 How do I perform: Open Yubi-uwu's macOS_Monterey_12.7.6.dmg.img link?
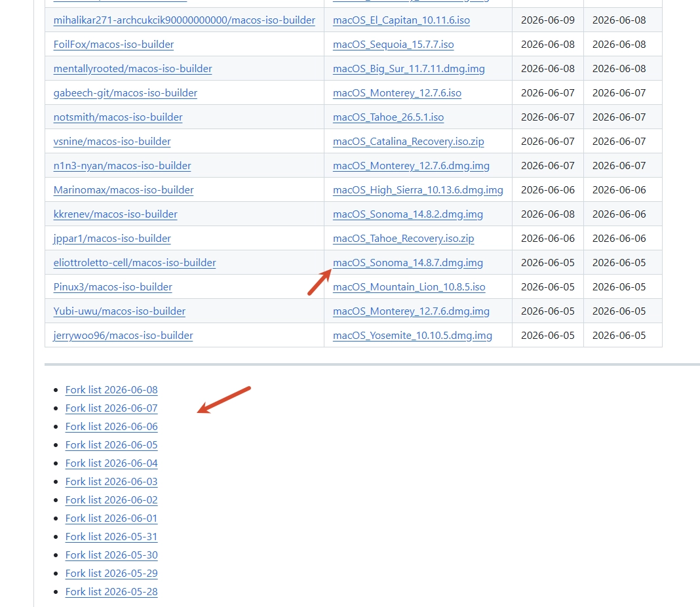pyautogui.click(x=411, y=311)
